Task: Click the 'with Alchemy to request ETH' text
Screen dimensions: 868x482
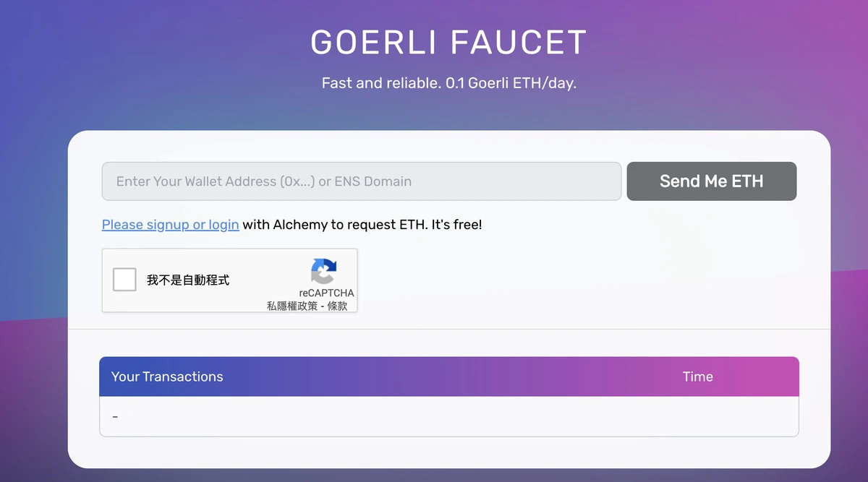Action: [x=334, y=225]
